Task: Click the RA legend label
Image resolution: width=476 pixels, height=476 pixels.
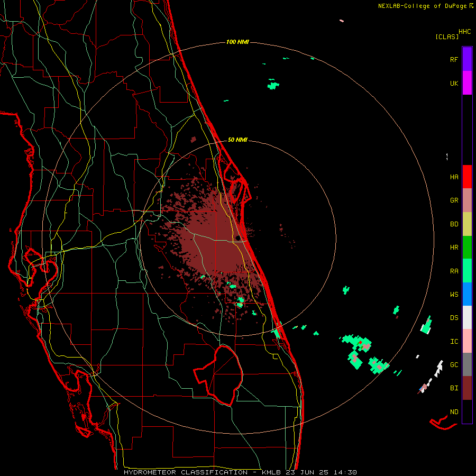Action: coord(454,271)
